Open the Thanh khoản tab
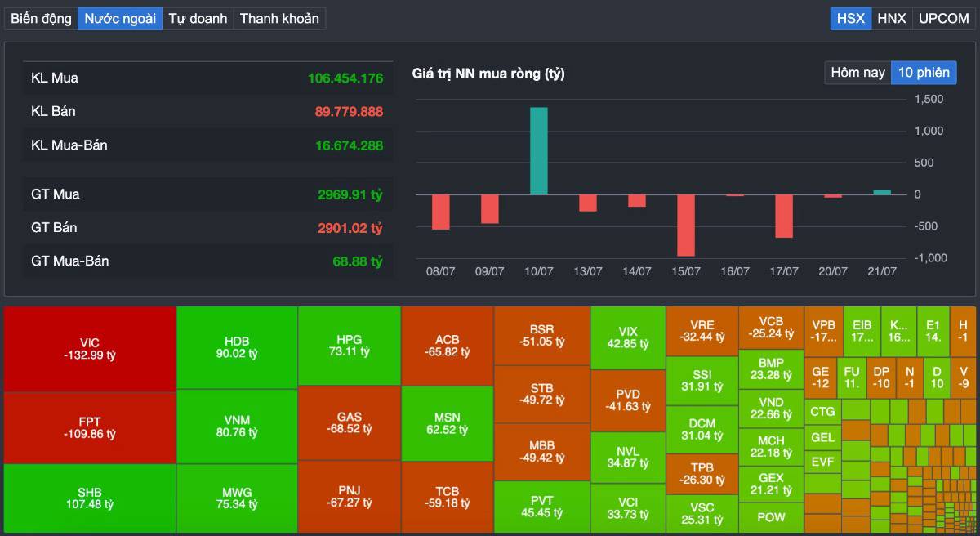Screen dimensions: 980x536 coord(279,18)
